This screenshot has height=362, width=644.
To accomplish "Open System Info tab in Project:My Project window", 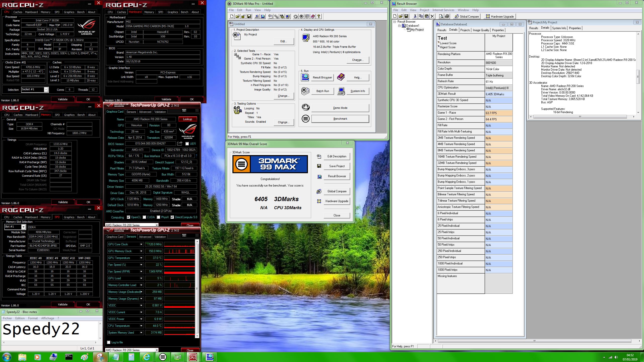I will tap(559, 28).
